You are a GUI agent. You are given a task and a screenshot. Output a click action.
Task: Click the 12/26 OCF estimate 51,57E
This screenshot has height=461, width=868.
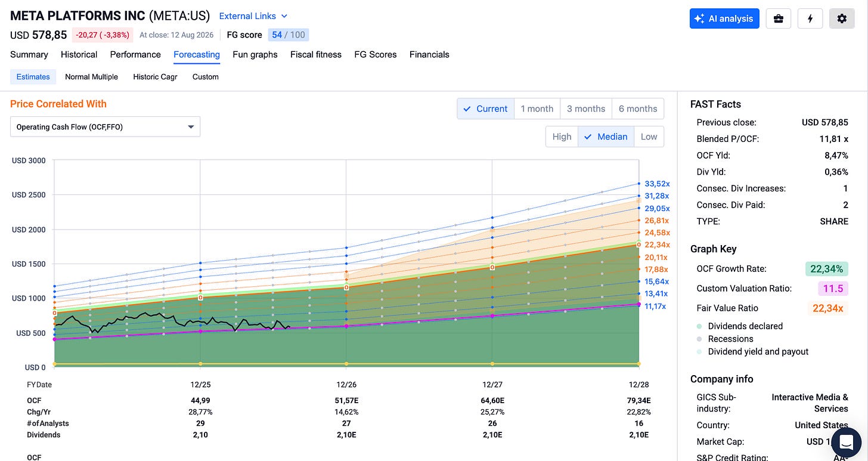click(346, 400)
